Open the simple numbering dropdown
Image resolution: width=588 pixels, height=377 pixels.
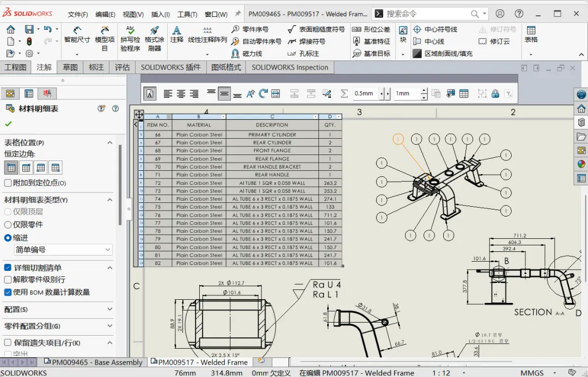pos(63,250)
